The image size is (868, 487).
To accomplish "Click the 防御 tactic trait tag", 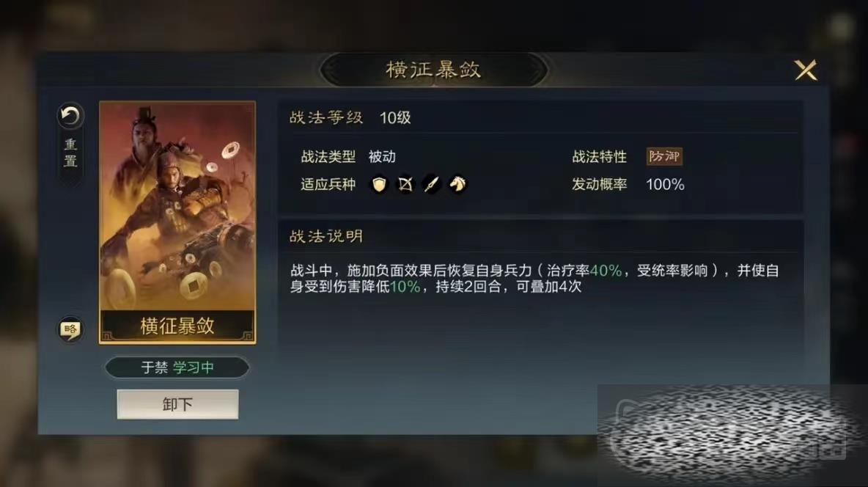I will pyautogui.click(x=664, y=156).
